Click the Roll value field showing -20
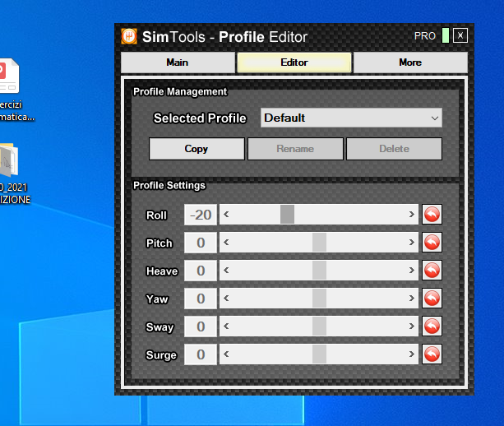Viewport: 504px width, 426px height. (x=201, y=215)
